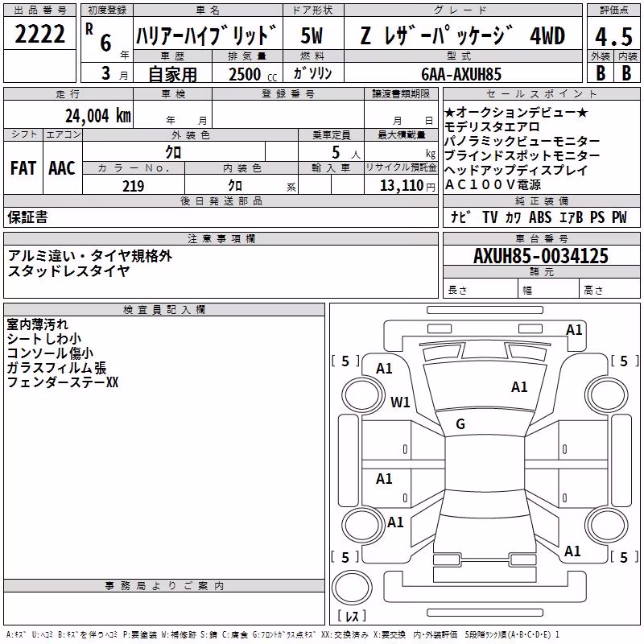Click the inspector note 室内薄汚れ
The image size is (644, 644).
tap(37, 324)
